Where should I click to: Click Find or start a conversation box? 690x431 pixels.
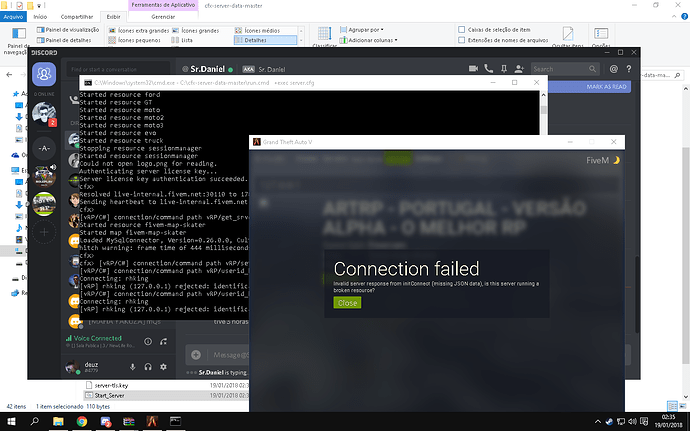(x=118, y=69)
